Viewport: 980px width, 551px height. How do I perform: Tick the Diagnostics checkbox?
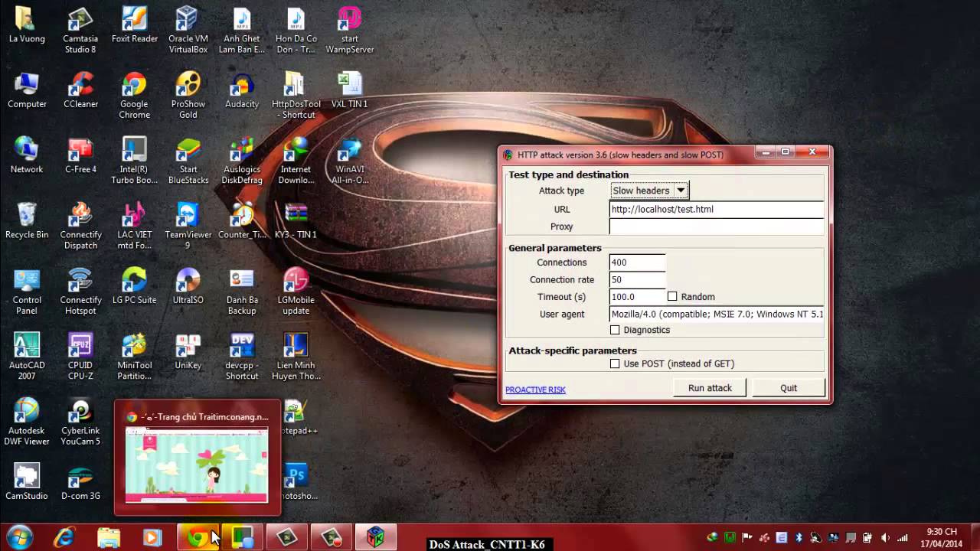[615, 330]
